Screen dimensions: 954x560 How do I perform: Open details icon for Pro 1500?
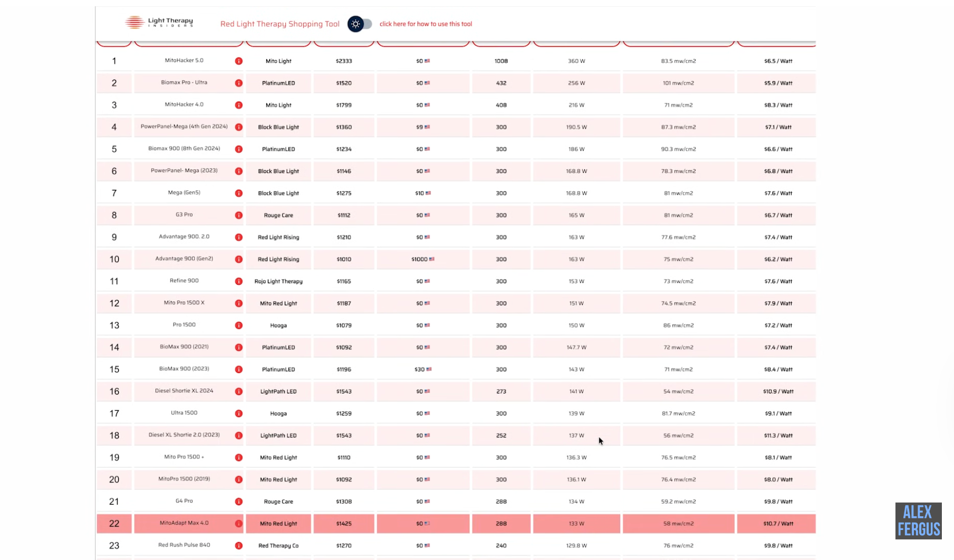tap(239, 325)
